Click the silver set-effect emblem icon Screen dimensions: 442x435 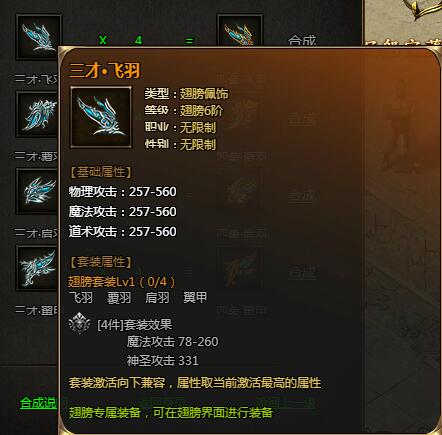pos(79,324)
